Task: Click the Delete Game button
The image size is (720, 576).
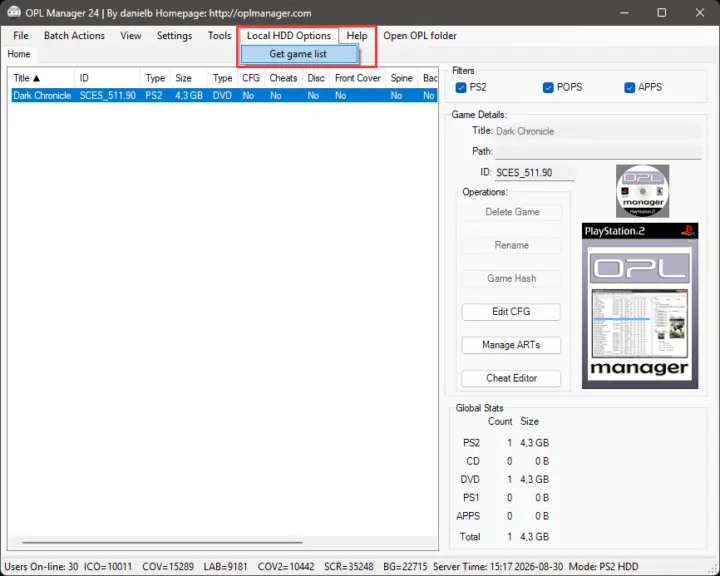Action: coord(512,212)
